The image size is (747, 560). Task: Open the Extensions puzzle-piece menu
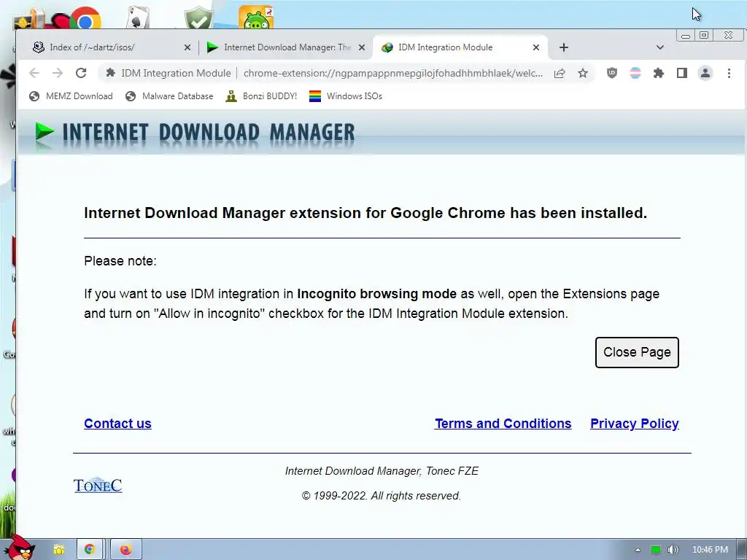(x=659, y=73)
